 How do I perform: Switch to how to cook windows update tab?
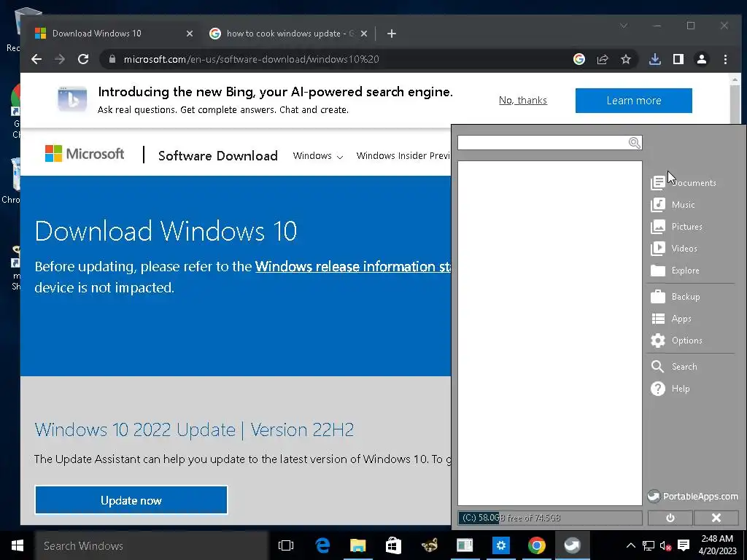290,34
